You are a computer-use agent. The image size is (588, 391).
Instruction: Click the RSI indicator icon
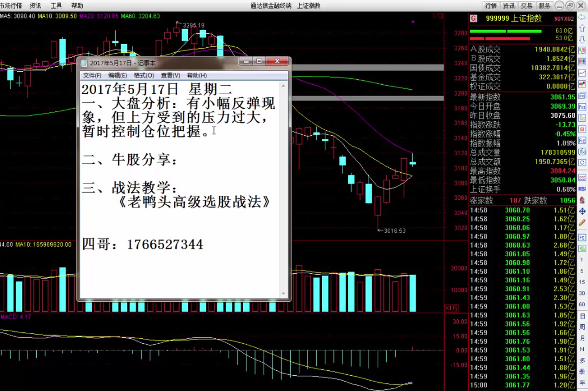[x=582, y=189]
